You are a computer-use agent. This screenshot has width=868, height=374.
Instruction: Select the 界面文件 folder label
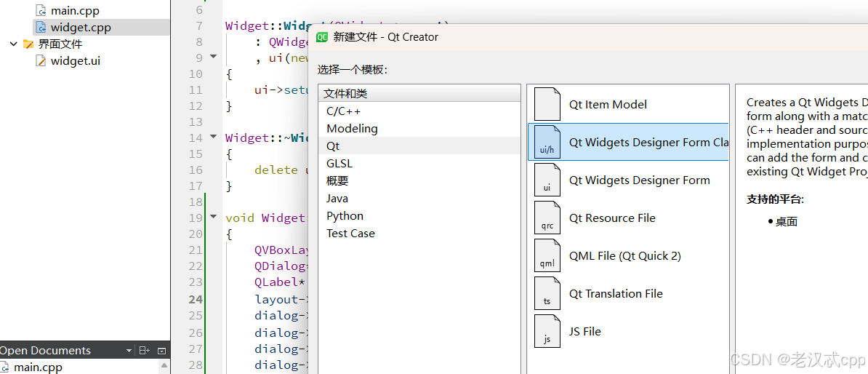pyautogui.click(x=60, y=44)
